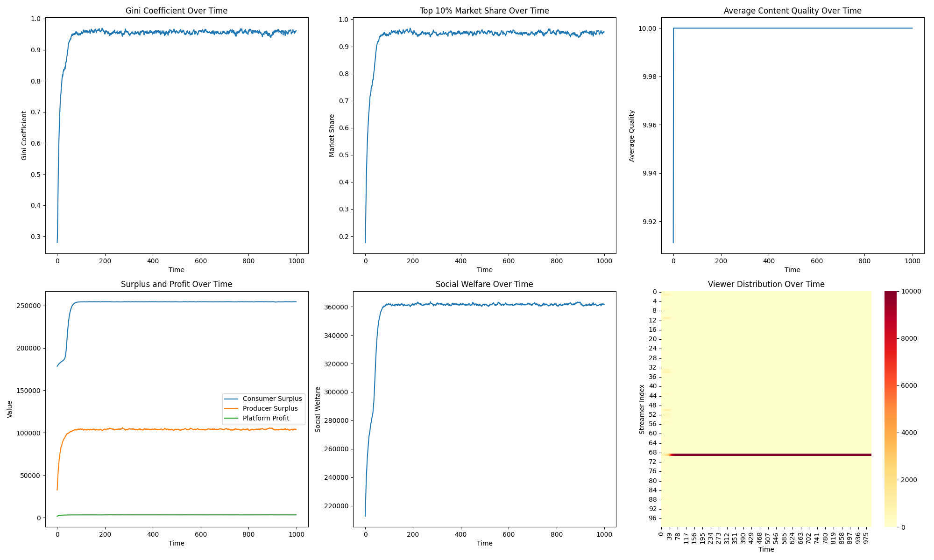Click the Average Quality y-axis label
Viewport: 934px width, 560px height.
(632, 136)
